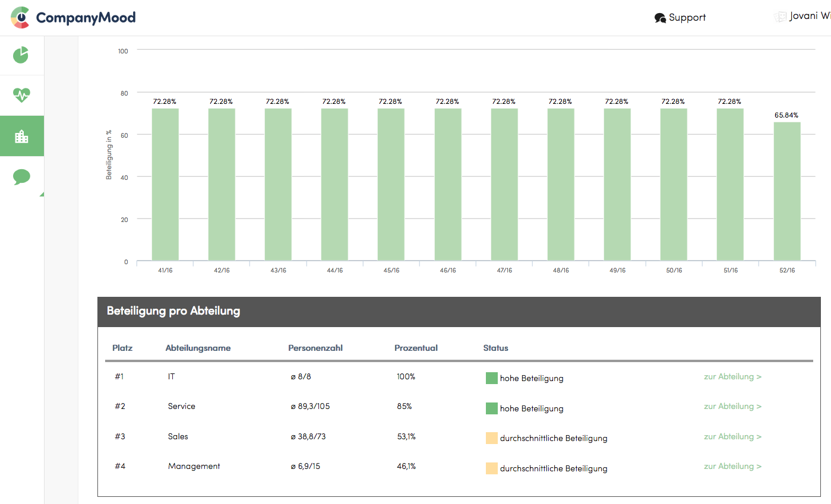Click the 52/16 week axis label
This screenshot has width=831, height=504.
[x=787, y=270]
